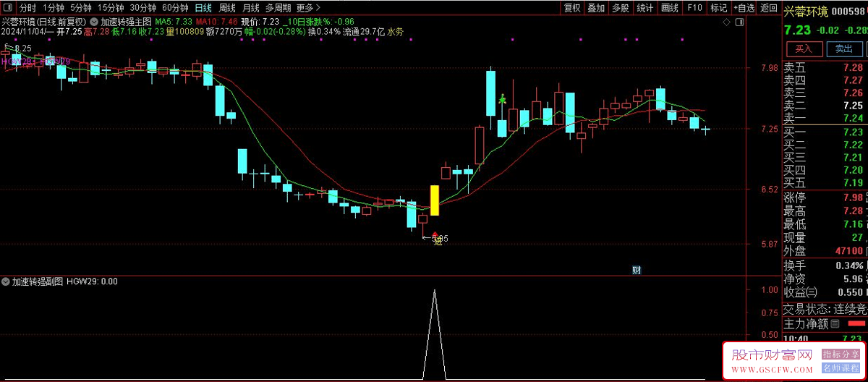Open the 多股 multi-stock view

click(620, 8)
